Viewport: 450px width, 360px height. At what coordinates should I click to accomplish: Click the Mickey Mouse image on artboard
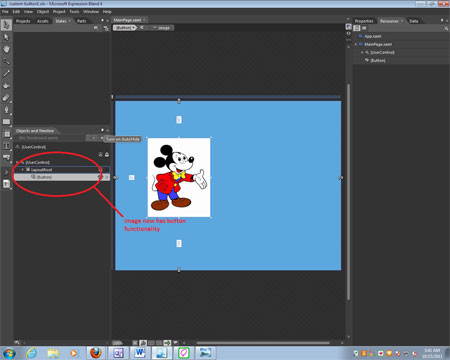pos(179,178)
